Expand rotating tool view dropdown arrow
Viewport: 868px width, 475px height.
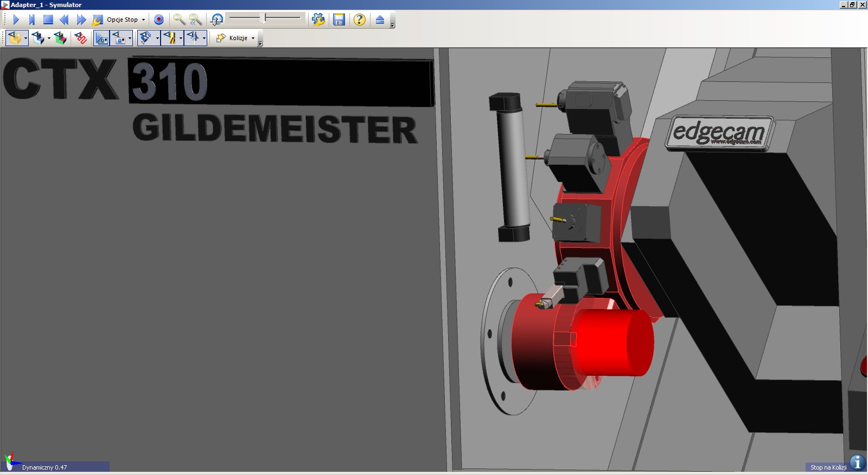click(157, 38)
